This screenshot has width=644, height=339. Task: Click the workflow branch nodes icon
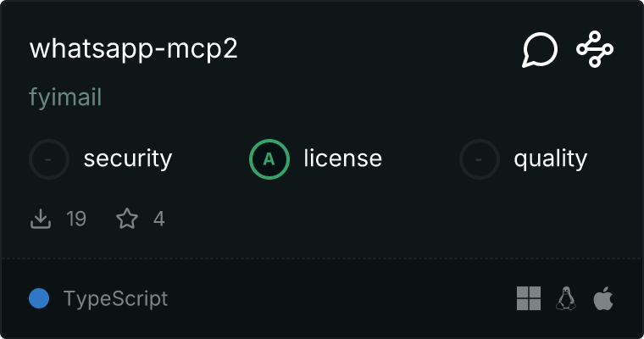pyautogui.click(x=595, y=49)
